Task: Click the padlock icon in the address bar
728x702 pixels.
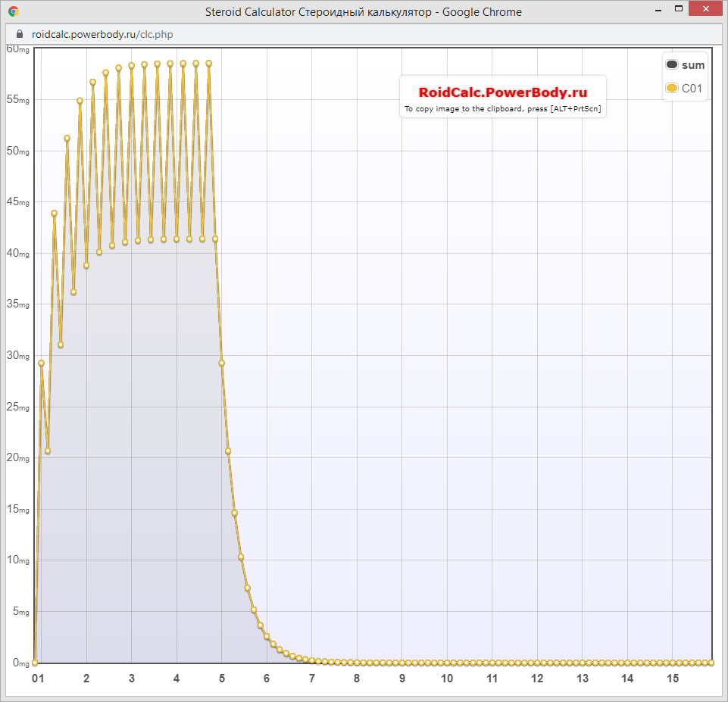Action: pos(20,35)
